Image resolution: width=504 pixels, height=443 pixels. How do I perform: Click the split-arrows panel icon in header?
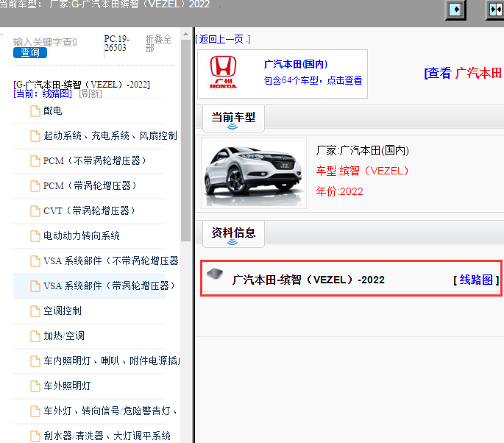click(495, 10)
